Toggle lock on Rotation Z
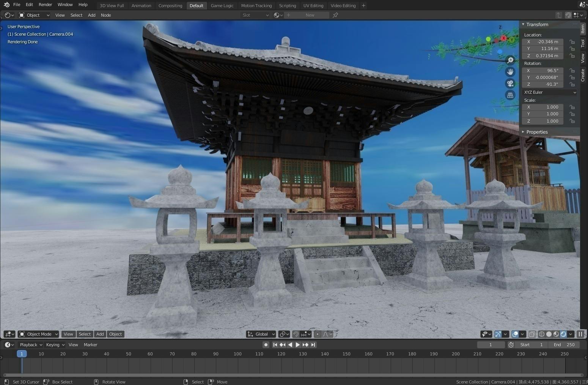The width and height of the screenshot is (588, 385). point(572,84)
